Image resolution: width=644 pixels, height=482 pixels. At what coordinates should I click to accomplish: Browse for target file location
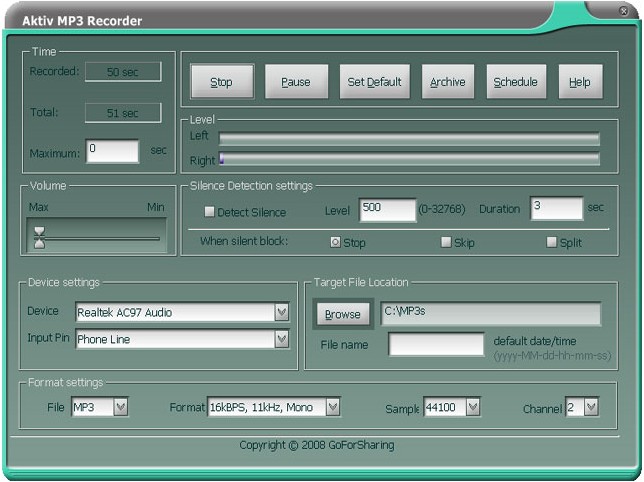343,314
